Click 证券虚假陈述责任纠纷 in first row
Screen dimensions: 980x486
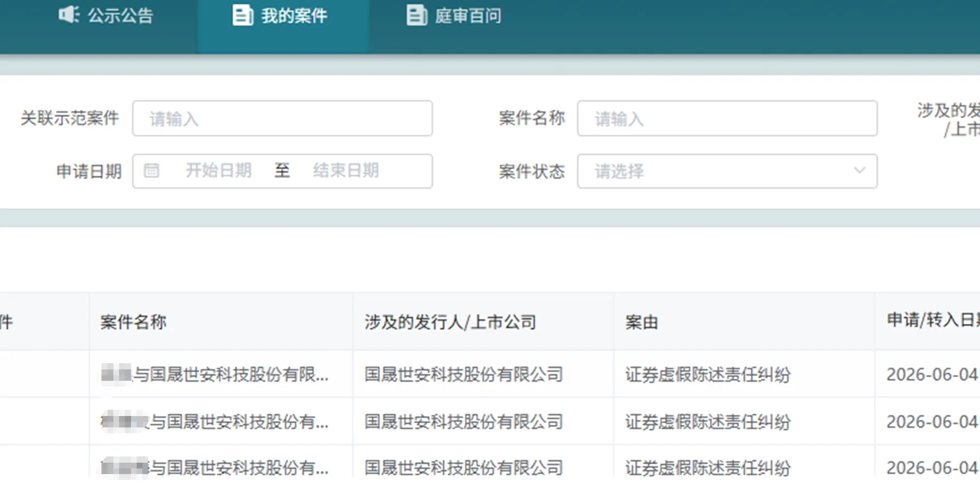708,374
